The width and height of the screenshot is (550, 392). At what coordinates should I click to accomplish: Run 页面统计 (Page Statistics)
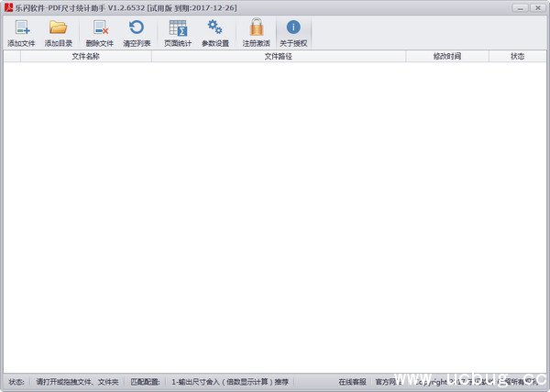pos(178,33)
